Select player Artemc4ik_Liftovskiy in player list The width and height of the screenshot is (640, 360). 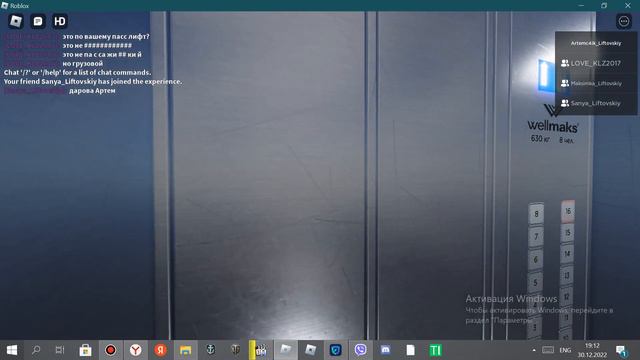596,43
